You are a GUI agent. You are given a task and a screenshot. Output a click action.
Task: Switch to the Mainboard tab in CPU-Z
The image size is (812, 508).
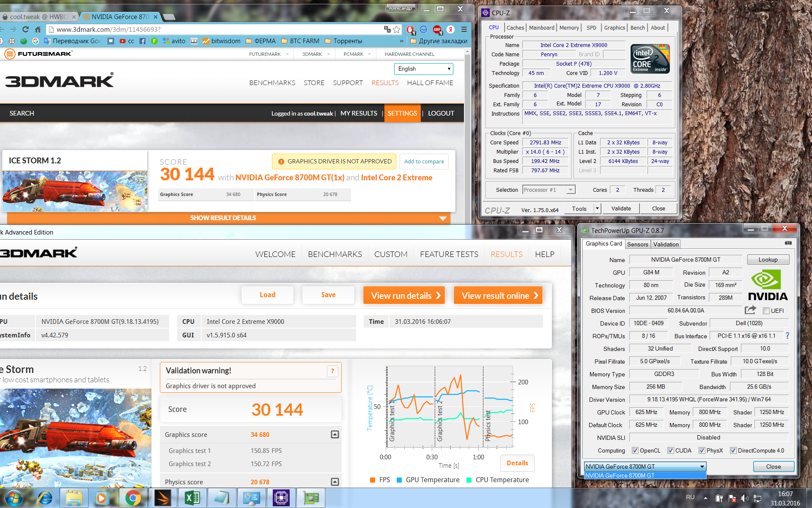[541, 28]
